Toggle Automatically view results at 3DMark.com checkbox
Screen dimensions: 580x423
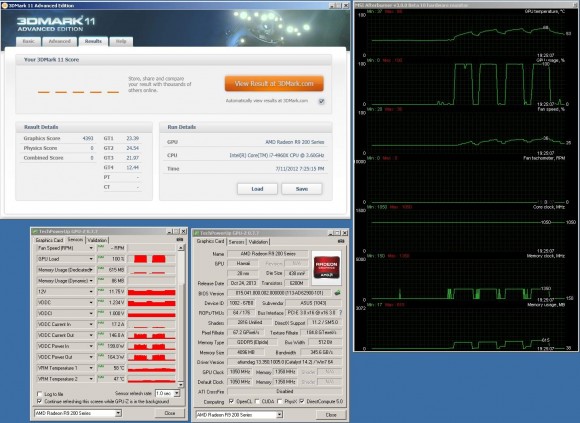click(x=321, y=101)
